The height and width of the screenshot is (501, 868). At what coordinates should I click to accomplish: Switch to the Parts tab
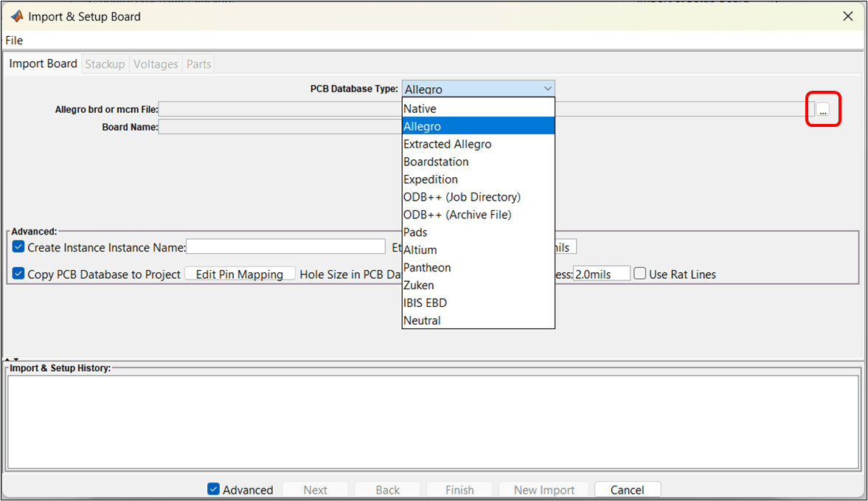click(x=198, y=64)
